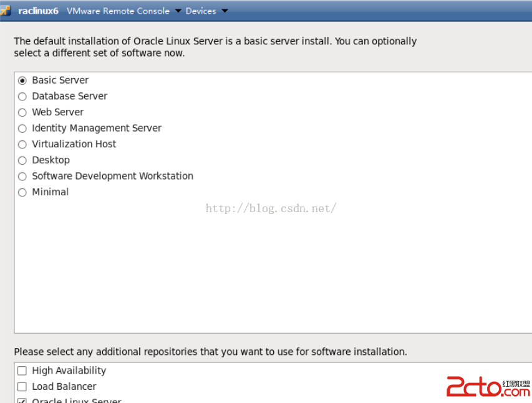
Task: Select the Desktop installation option
Action: coord(22,160)
